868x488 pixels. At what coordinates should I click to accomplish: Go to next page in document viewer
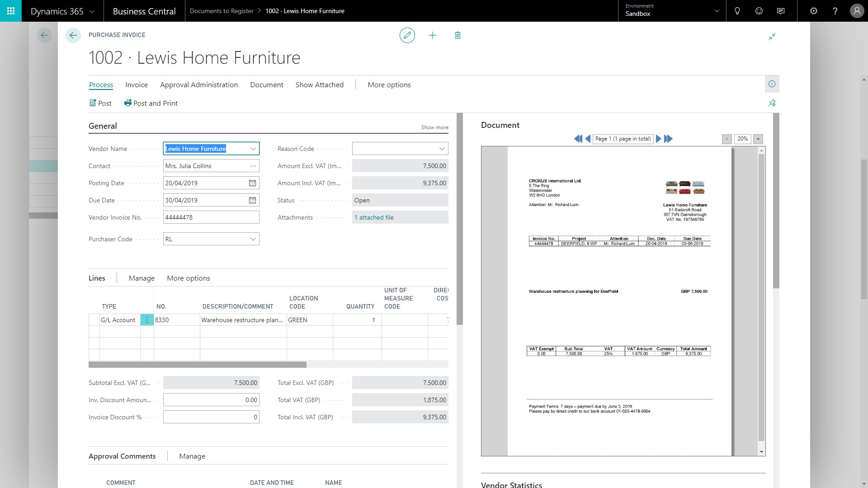(x=659, y=139)
